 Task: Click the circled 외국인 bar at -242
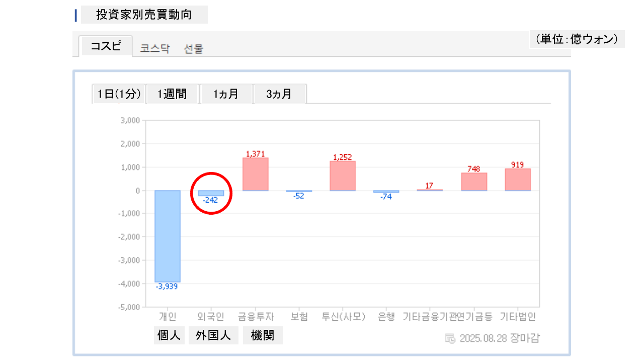tap(211, 194)
